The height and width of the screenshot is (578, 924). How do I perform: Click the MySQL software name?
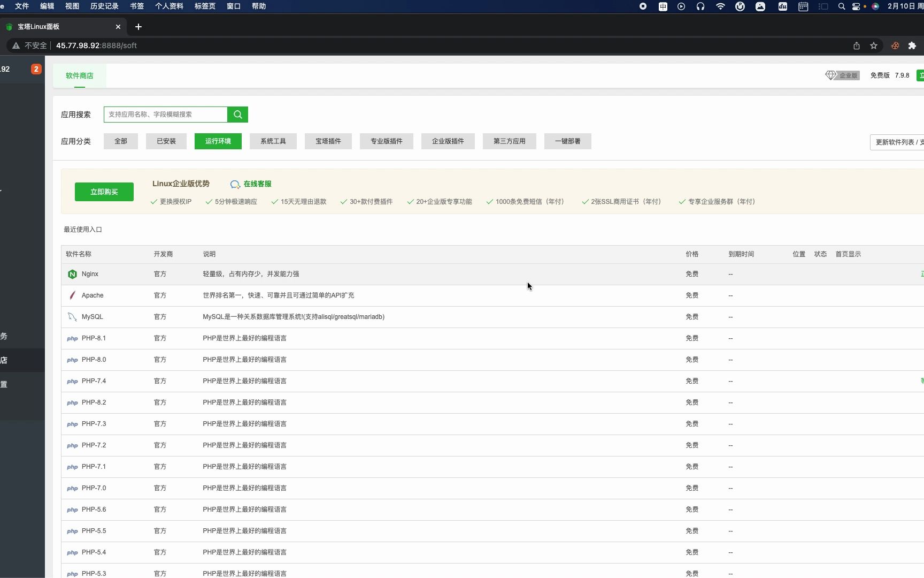pyautogui.click(x=92, y=317)
